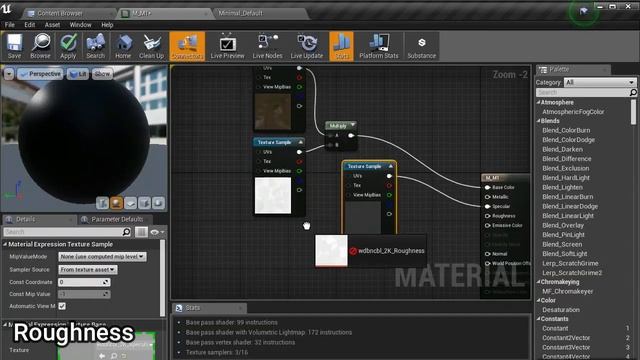
Task: Open the Help menu
Action: point(107,25)
